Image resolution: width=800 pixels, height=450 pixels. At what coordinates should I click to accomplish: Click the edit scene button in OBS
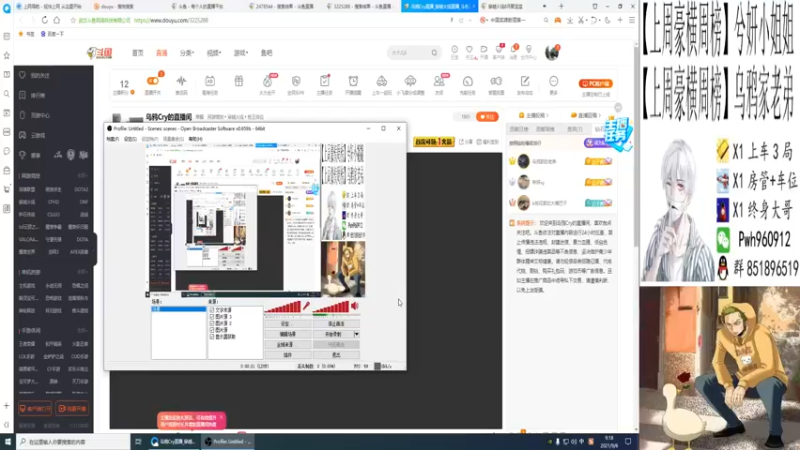(x=287, y=334)
